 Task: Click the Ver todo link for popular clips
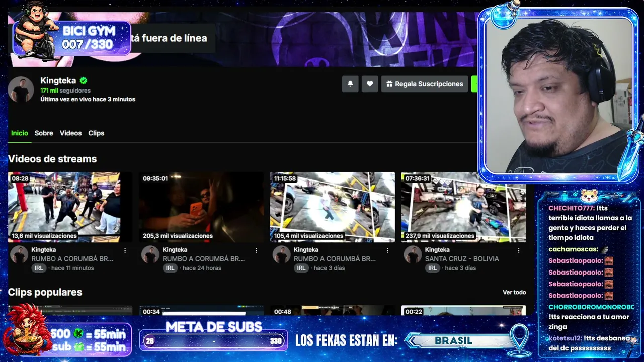[514, 292]
